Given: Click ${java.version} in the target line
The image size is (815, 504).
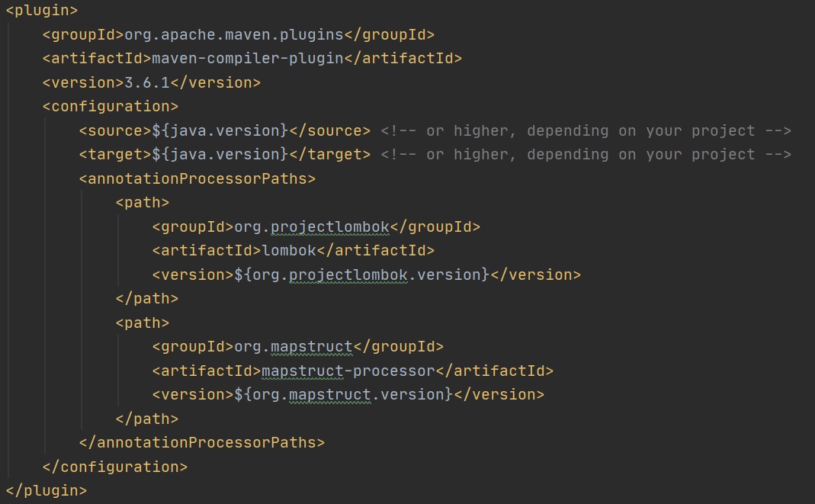Looking at the screenshot, I should [220, 154].
